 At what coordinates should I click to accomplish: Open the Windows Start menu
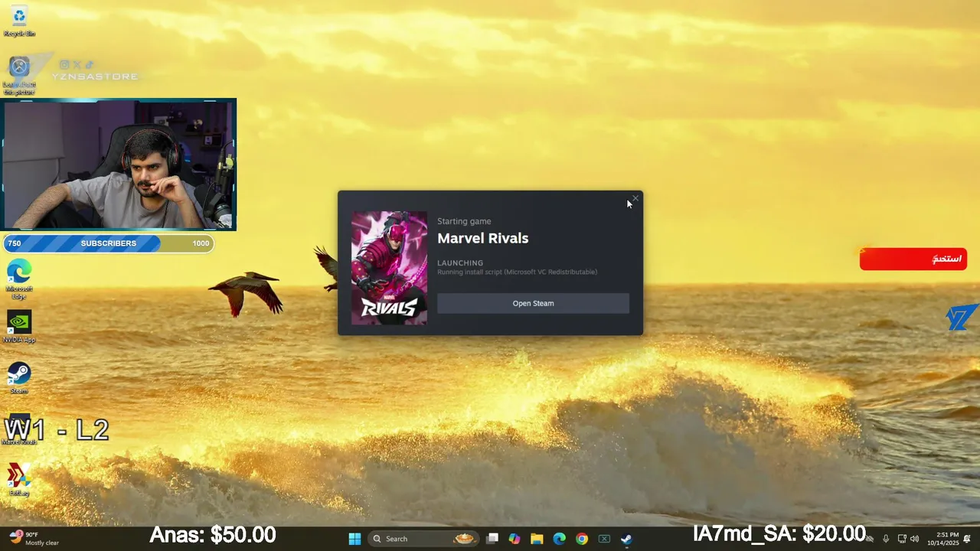(354, 539)
